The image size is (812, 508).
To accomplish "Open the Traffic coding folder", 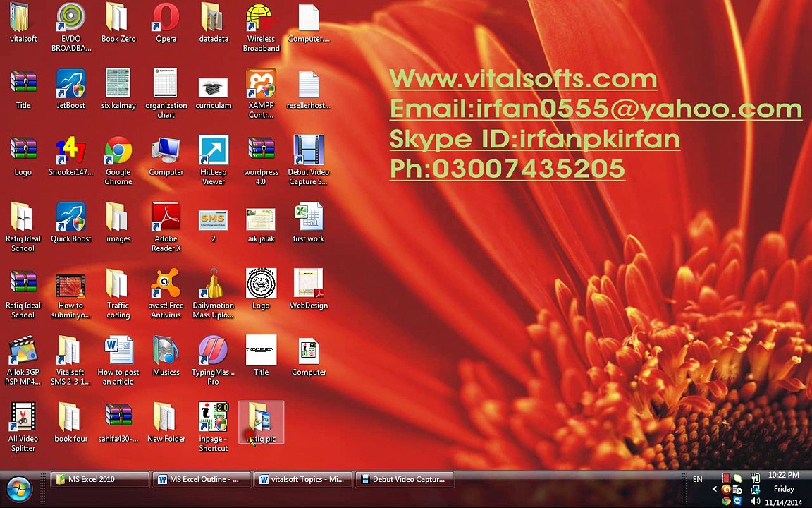I will (x=118, y=294).
